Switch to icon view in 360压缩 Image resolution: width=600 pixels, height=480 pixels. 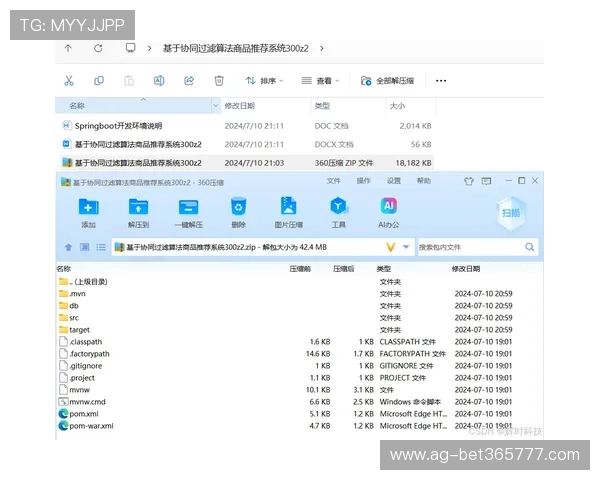tap(84, 247)
